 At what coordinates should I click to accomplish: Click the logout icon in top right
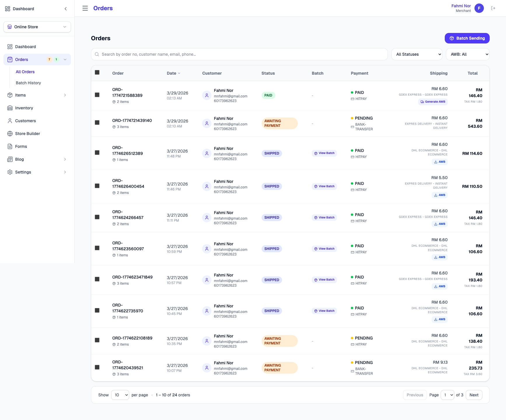pyautogui.click(x=493, y=8)
